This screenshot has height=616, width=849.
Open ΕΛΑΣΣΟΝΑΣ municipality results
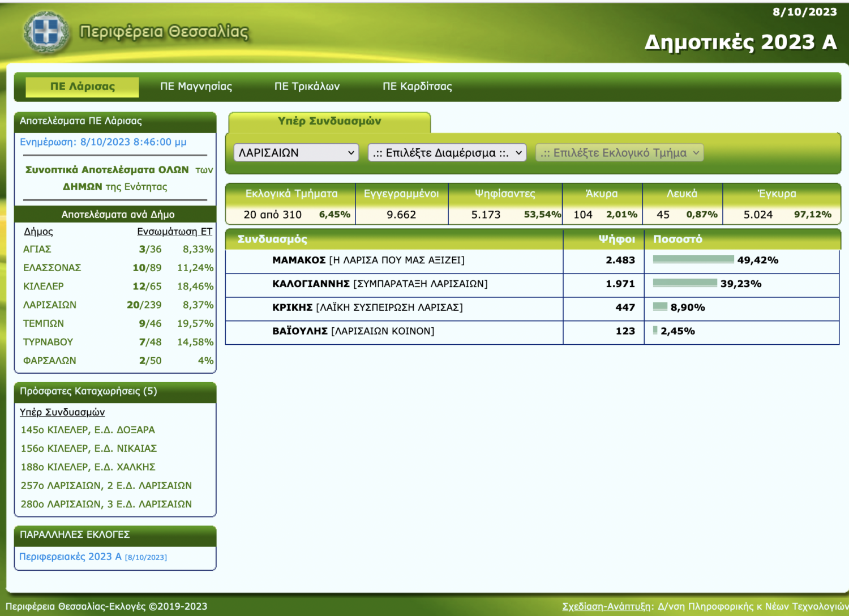[52, 268]
